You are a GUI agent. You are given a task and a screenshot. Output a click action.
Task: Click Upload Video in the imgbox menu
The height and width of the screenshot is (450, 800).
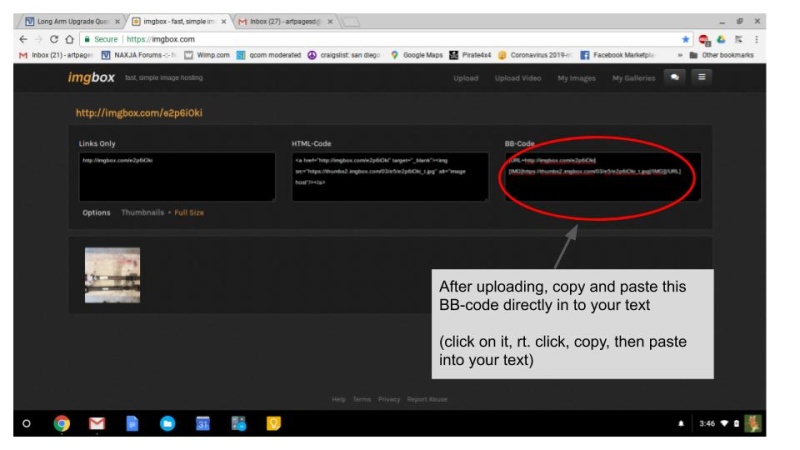pos(518,78)
